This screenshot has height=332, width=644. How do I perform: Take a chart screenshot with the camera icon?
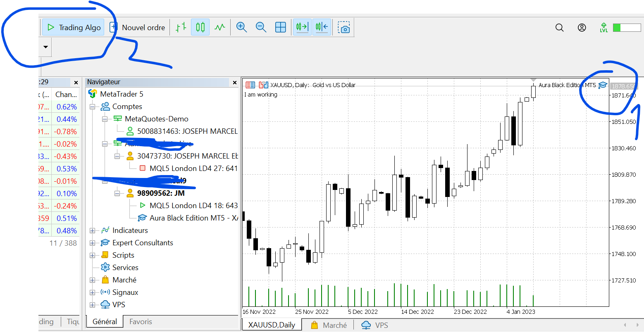(344, 28)
